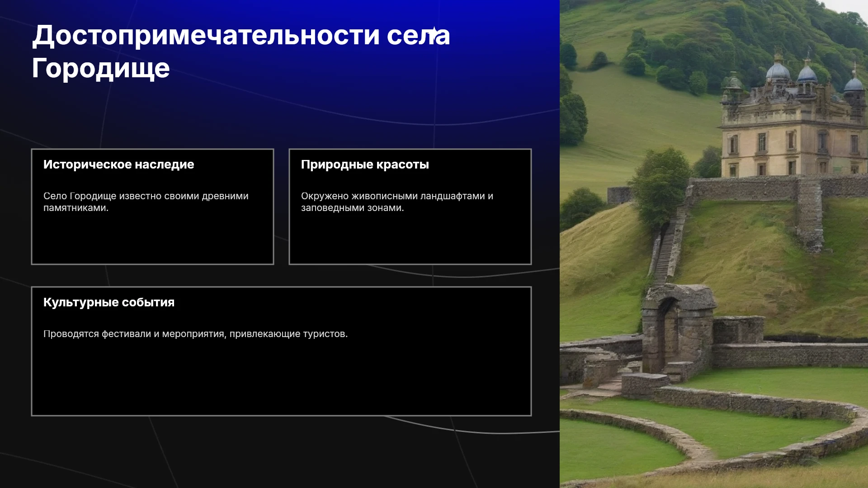Click empty lower area of Культурные события card
Viewport: 868px width, 488px height.
click(281, 380)
